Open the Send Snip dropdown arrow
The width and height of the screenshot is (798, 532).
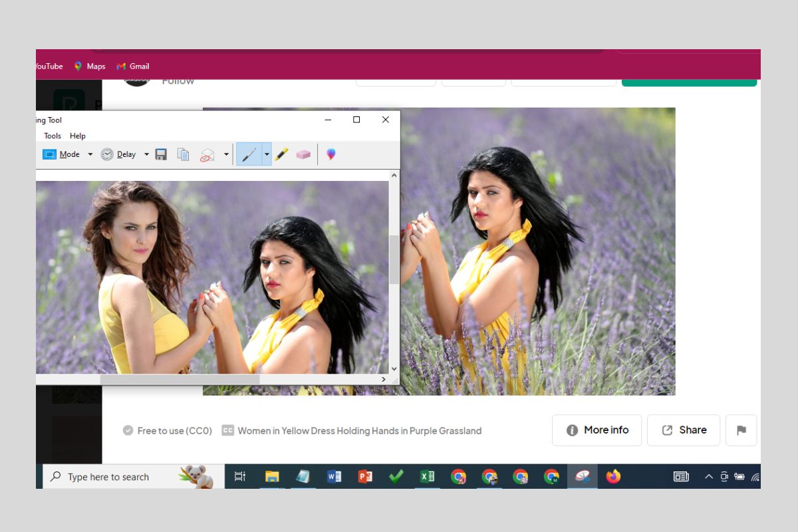(x=226, y=154)
